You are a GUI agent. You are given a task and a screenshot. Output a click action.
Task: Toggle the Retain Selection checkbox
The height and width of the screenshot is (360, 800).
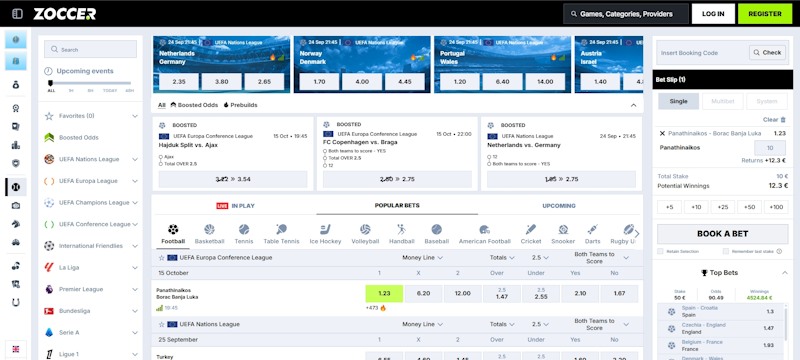pos(660,251)
